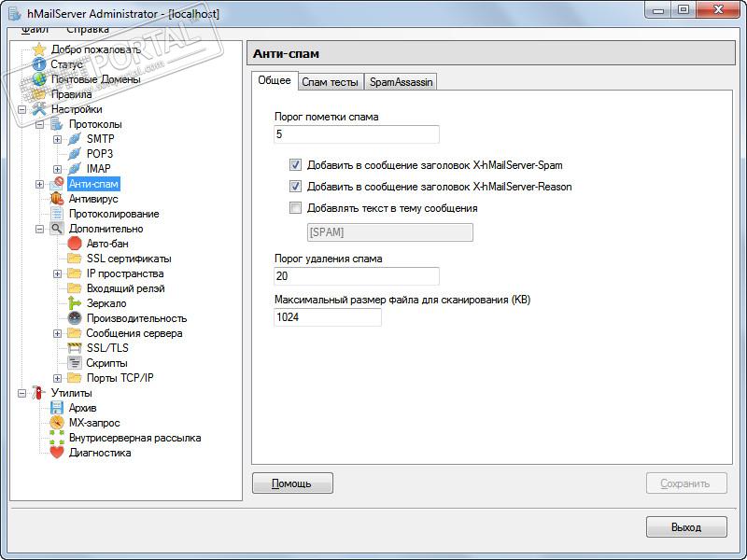Screen dimensions: 747x560
Task: Switch to the SpamAssassin tab
Action: (x=402, y=82)
